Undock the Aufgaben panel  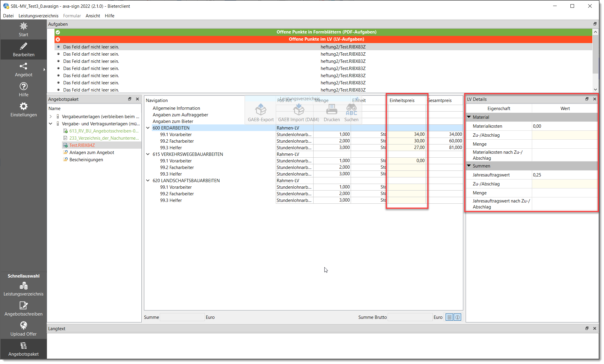(595, 24)
